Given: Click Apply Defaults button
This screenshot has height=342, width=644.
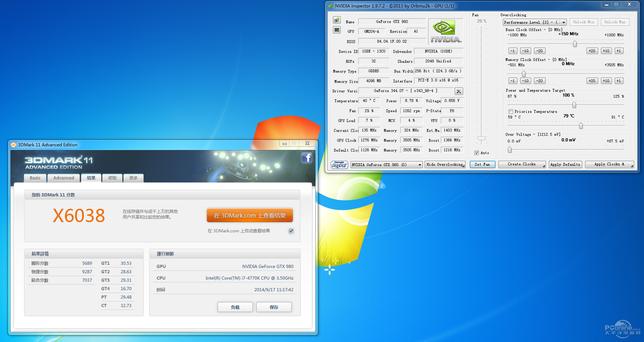Looking at the screenshot, I should click(x=565, y=164).
